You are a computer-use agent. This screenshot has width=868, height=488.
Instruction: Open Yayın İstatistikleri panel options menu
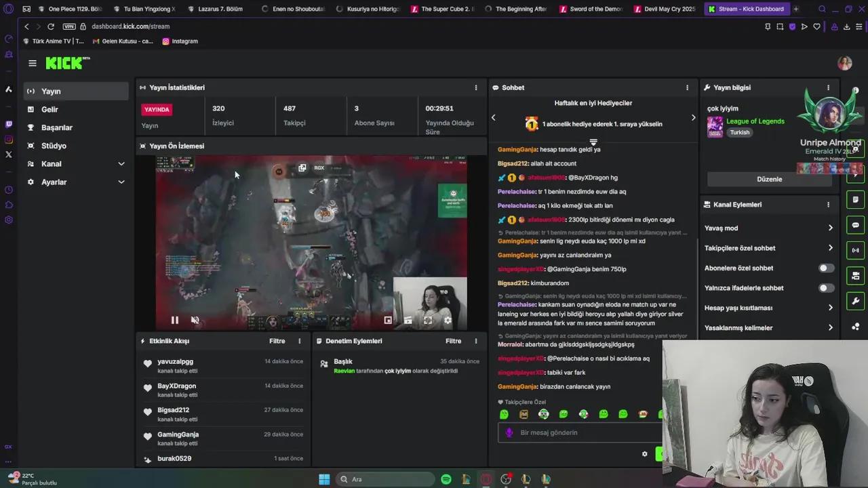click(475, 87)
